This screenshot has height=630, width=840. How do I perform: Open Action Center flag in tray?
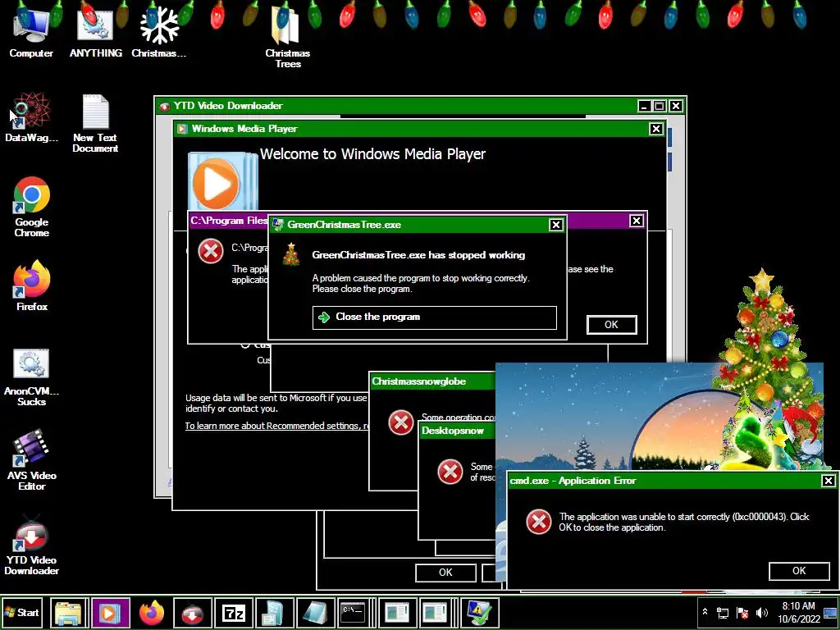(742, 613)
